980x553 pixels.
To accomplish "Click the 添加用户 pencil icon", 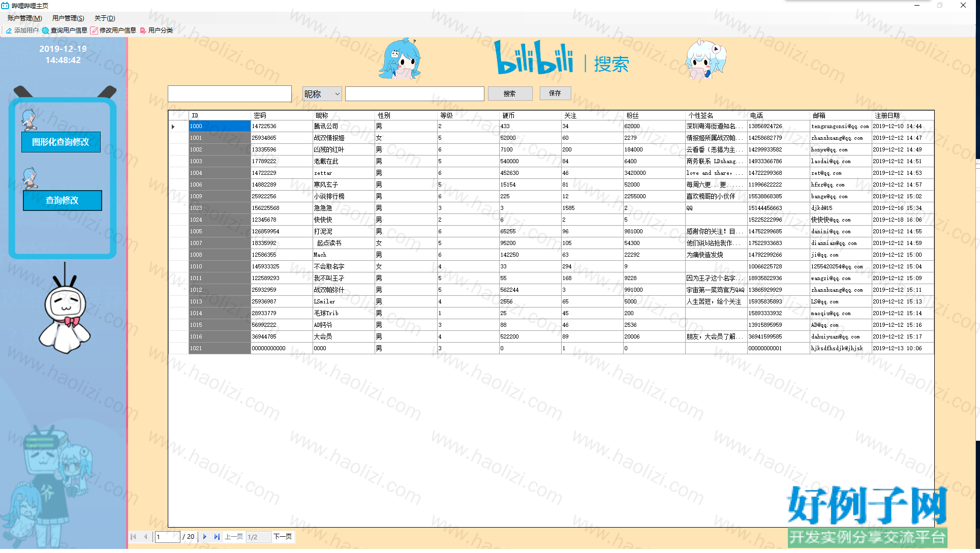I will tap(9, 30).
